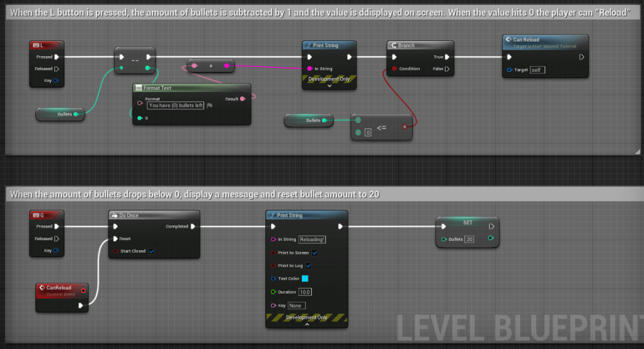The width and height of the screenshot is (644, 349).
Task: Click the Branch node's False output pin
Action: pos(447,69)
